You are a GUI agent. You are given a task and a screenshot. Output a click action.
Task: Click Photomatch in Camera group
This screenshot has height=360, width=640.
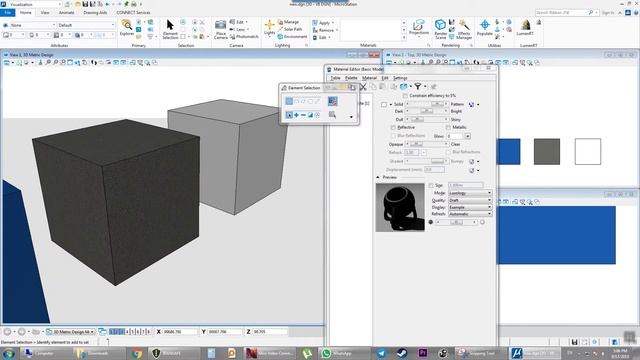coord(244,37)
